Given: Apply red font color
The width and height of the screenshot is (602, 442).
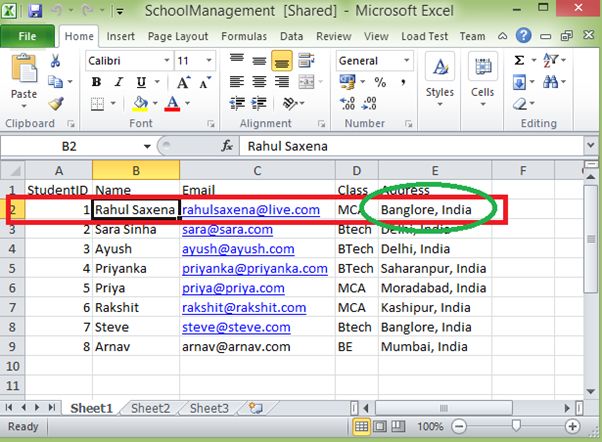Looking at the screenshot, I should [172, 103].
